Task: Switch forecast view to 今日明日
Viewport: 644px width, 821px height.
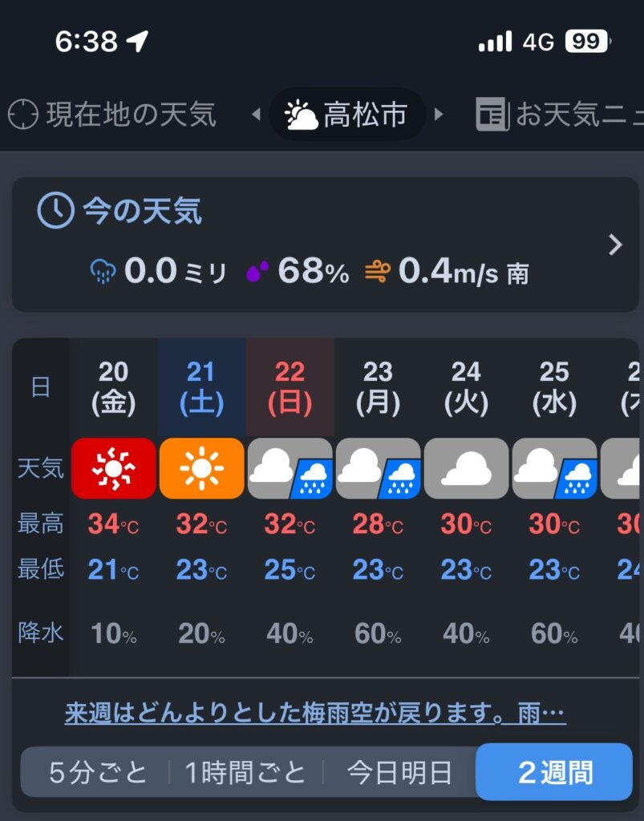Action: 399,773
